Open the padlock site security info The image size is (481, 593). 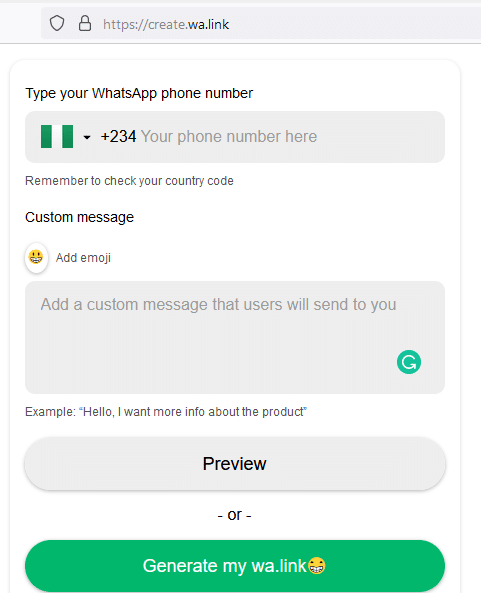(85, 23)
